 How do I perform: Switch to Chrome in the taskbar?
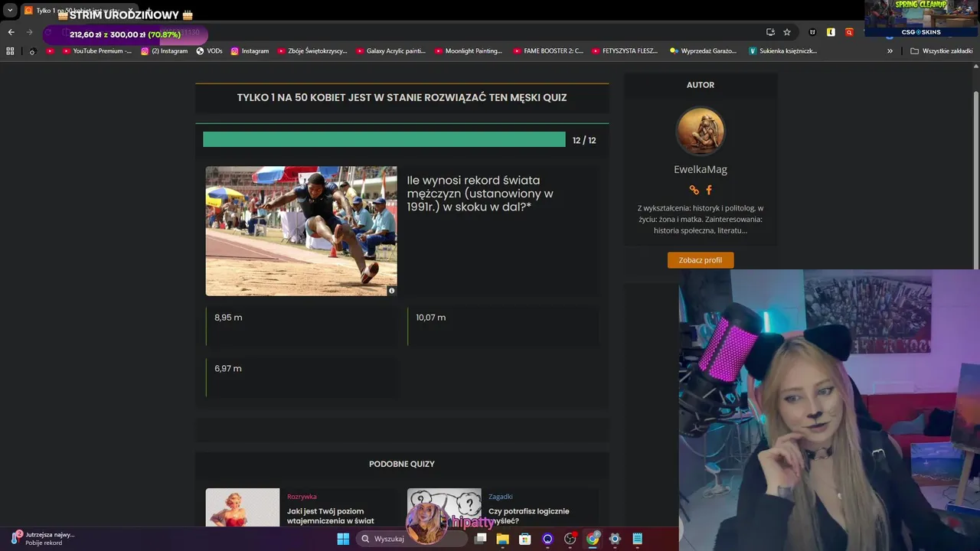pos(592,539)
